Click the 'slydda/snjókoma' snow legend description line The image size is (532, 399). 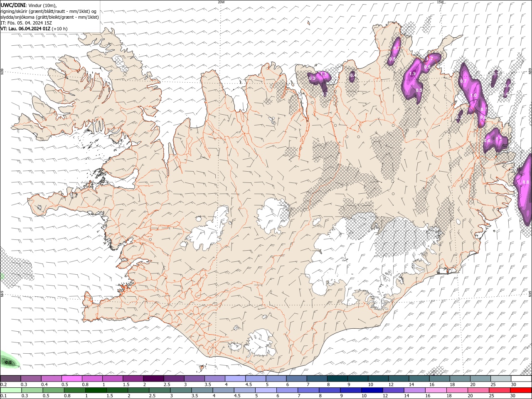[x=50, y=17]
